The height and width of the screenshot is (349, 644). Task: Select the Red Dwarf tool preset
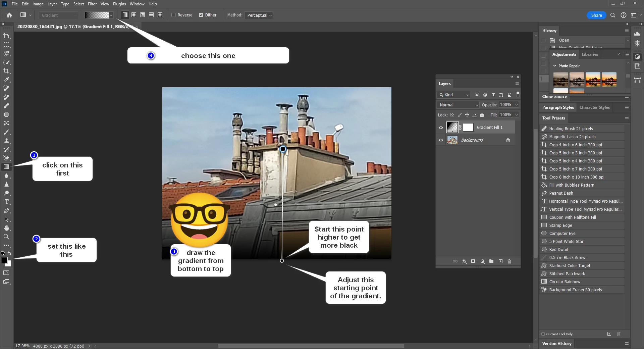click(x=558, y=250)
